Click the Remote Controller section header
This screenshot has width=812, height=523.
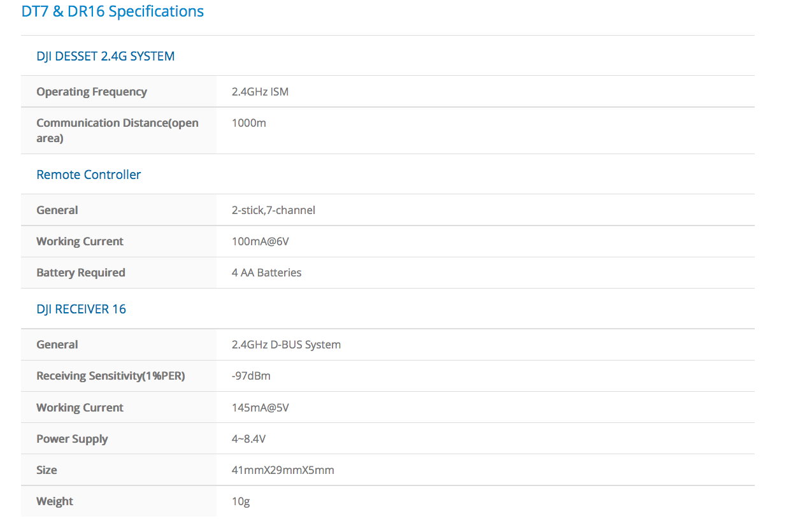[x=89, y=175]
